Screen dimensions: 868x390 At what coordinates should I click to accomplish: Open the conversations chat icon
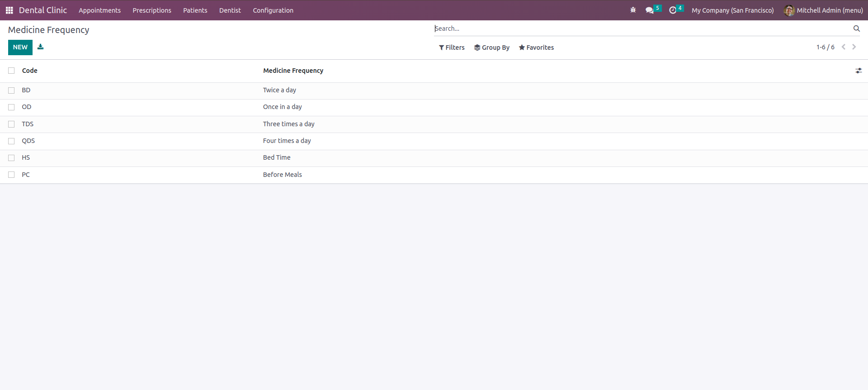click(650, 10)
